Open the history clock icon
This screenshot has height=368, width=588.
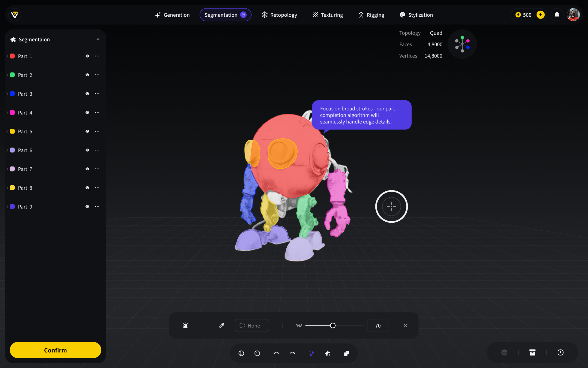click(x=561, y=352)
